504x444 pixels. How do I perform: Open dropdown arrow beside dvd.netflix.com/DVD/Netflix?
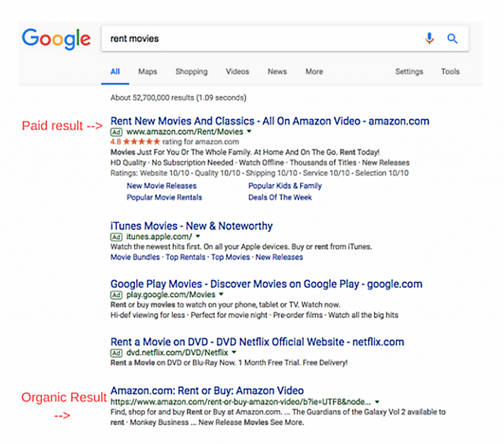pos(234,352)
